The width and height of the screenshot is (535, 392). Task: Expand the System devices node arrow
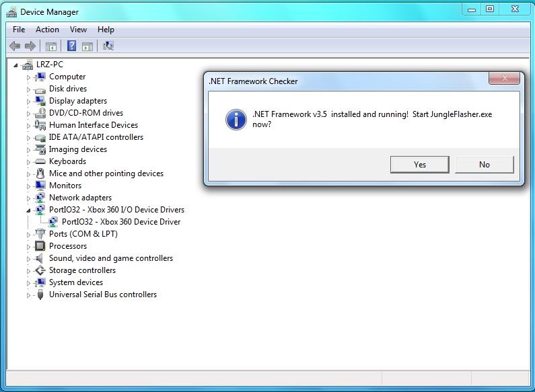pyautogui.click(x=29, y=283)
